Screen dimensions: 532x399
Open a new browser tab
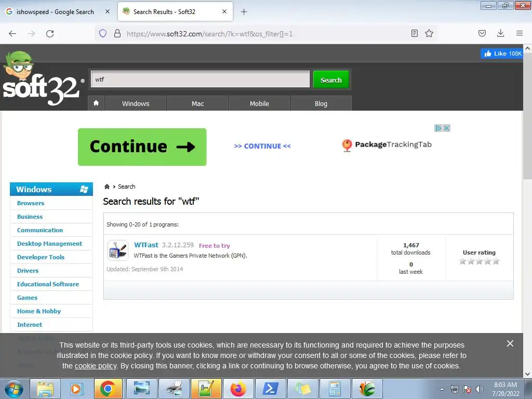click(x=244, y=12)
